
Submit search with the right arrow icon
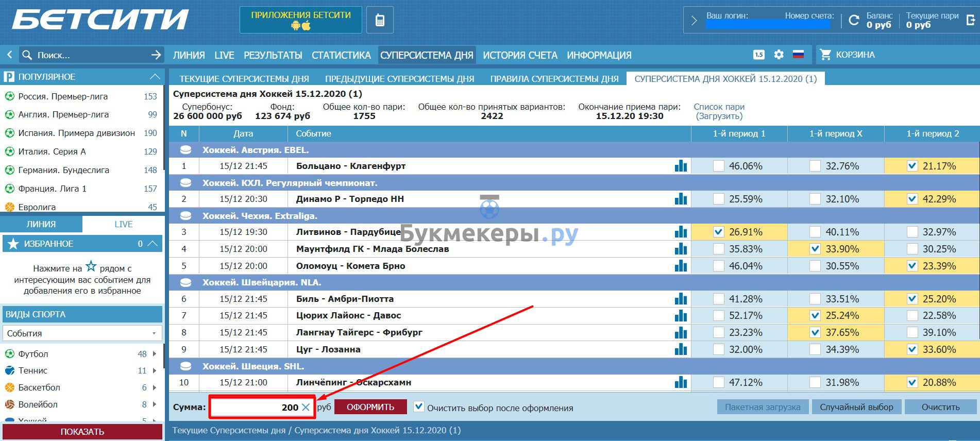tap(156, 55)
